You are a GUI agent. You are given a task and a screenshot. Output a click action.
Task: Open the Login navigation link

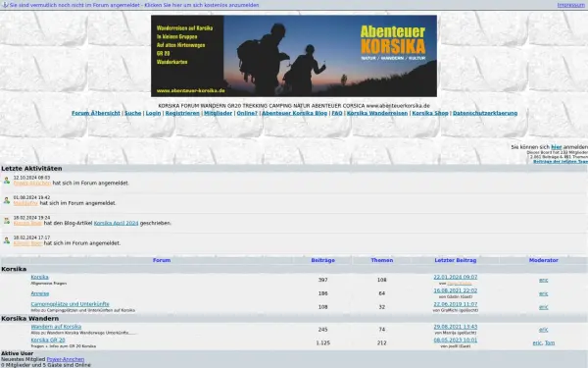tap(153, 113)
